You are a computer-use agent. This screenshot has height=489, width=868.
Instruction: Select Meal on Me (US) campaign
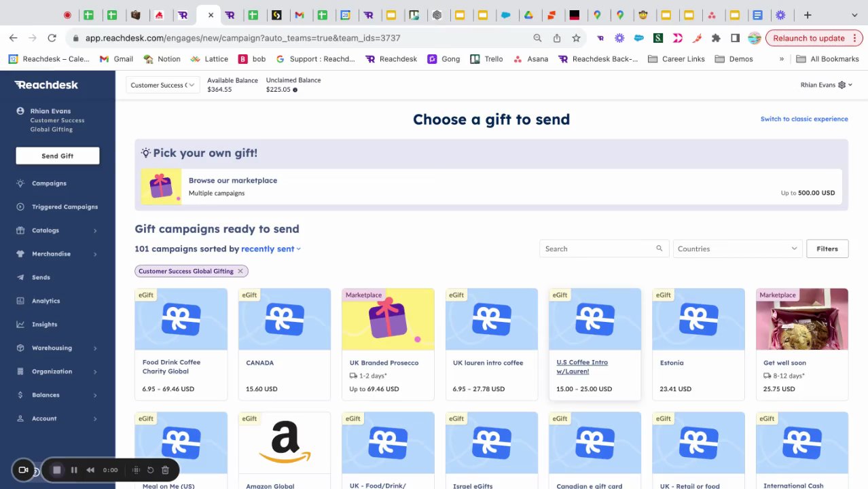point(181,450)
